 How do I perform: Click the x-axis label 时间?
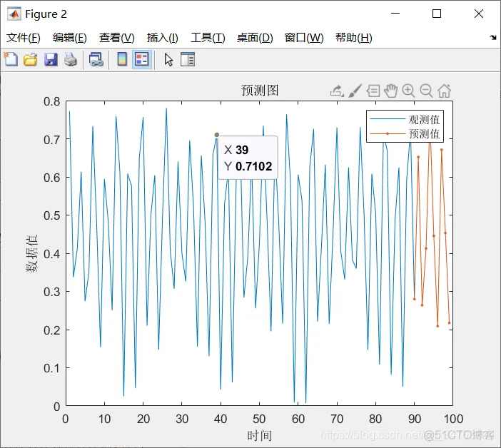(260, 436)
